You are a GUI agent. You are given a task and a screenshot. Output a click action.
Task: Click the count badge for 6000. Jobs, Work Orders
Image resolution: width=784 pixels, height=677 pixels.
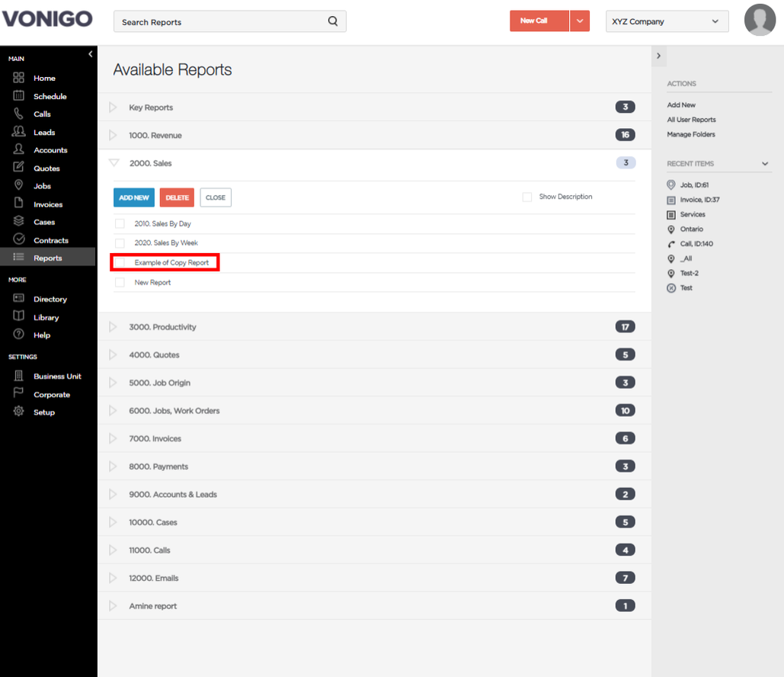625,410
